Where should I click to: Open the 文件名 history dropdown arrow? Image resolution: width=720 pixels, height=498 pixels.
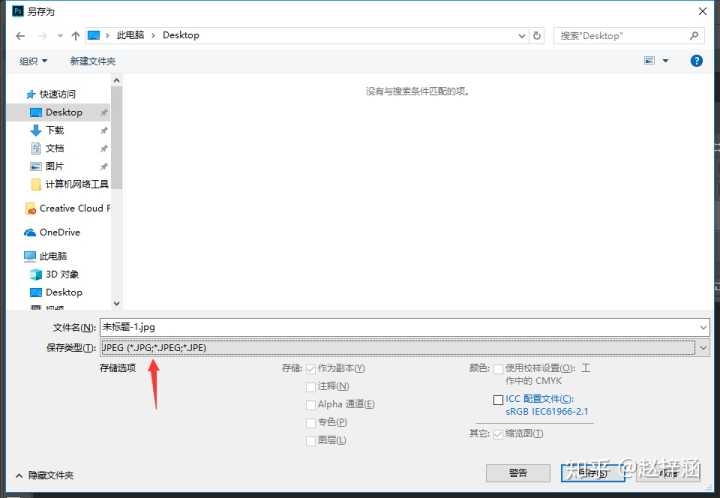[703, 327]
